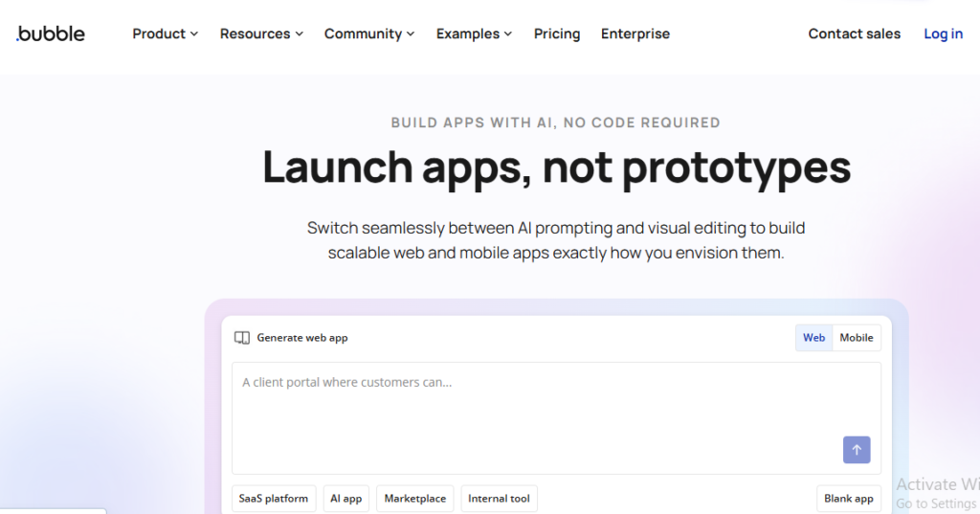Image resolution: width=980 pixels, height=514 pixels.
Task: Click the purple submit arrow button
Action: coord(857,450)
